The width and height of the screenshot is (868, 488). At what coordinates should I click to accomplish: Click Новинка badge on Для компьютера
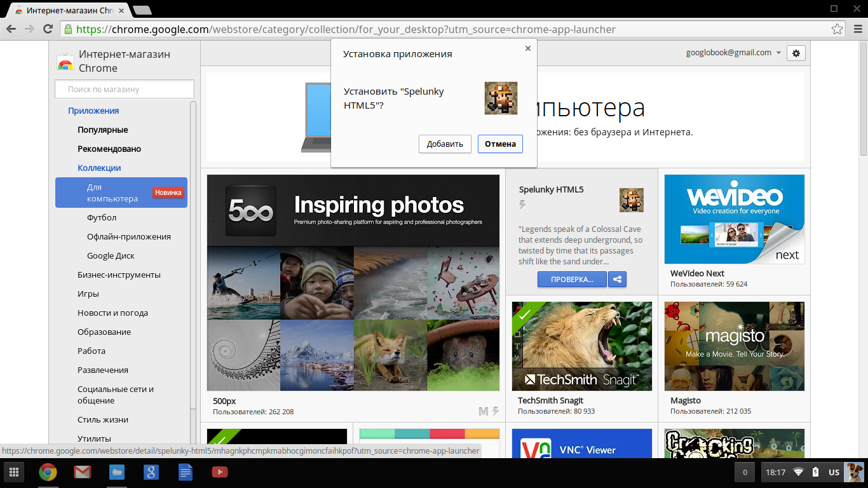[x=168, y=193]
